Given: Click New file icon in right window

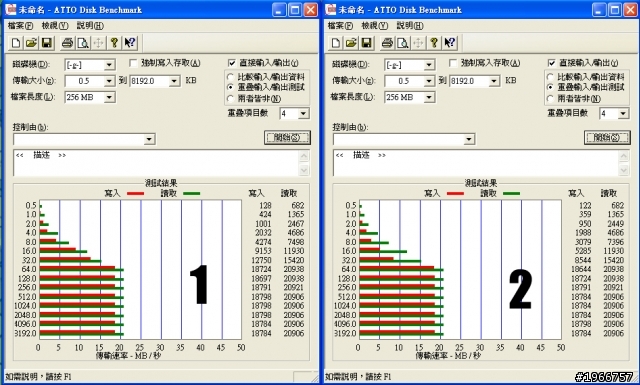Looking at the screenshot, I should tap(336, 42).
